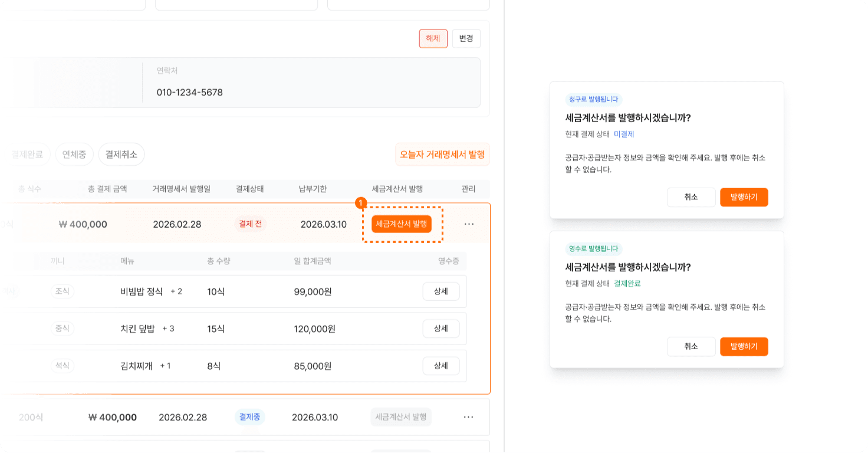Screen dimensions: 868x453
Task: Click the 총 결제 금액 column header
Action: [x=107, y=189]
